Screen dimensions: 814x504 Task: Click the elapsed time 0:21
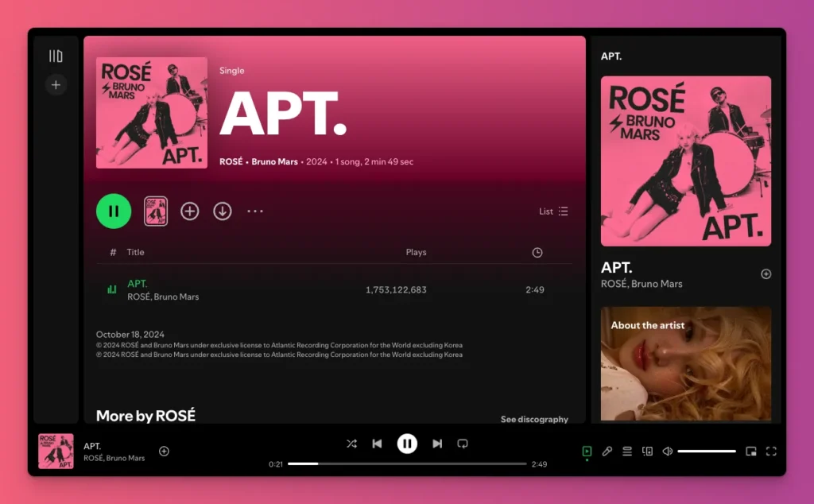[x=276, y=464]
